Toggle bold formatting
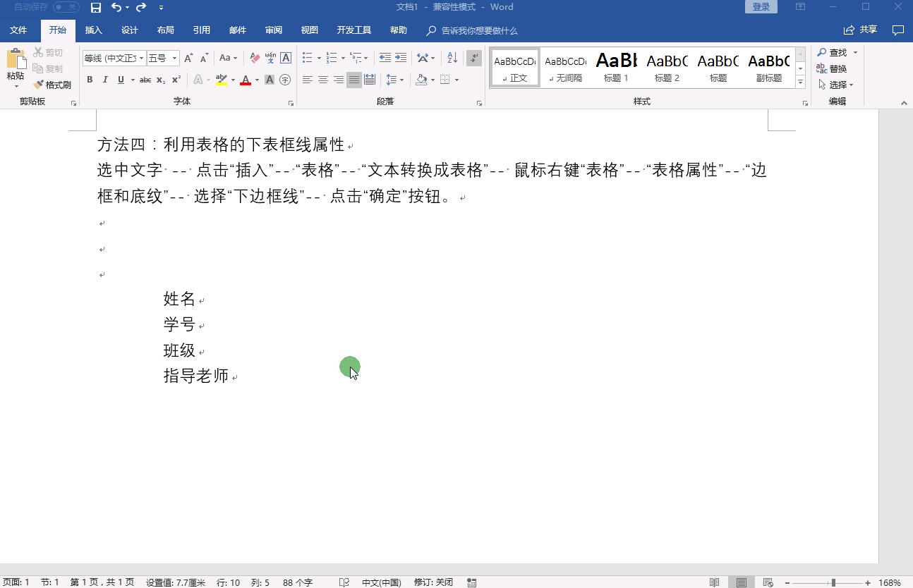913x588 pixels. (x=90, y=80)
